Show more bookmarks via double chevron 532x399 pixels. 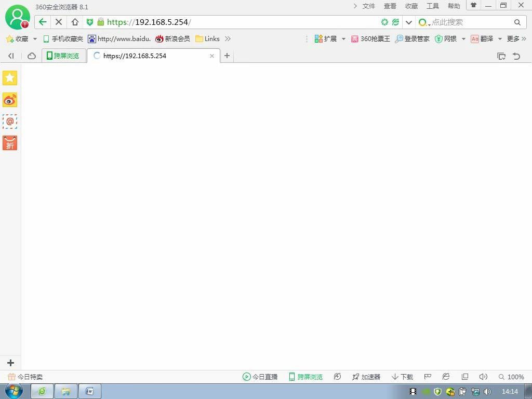(228, 38)
